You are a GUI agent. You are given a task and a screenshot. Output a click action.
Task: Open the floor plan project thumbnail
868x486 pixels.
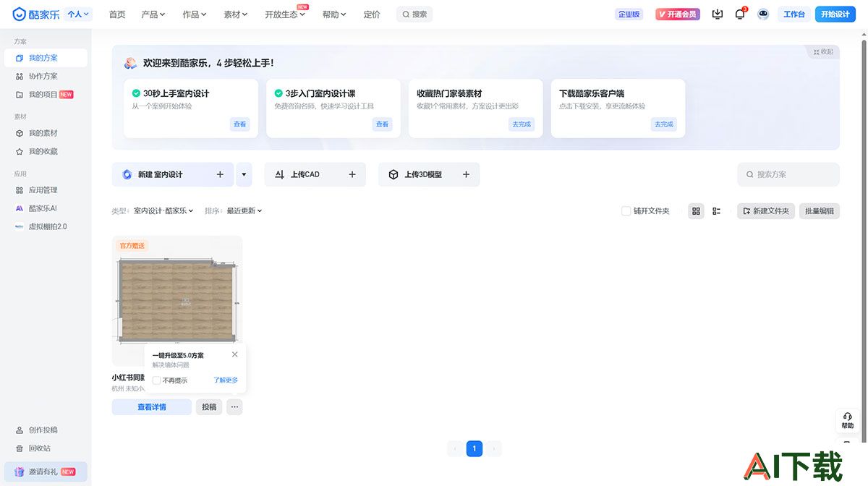point(177,299)
